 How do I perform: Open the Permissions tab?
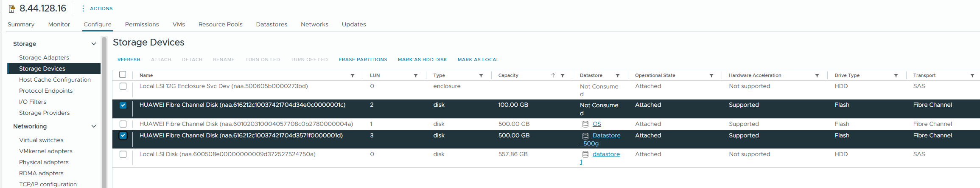[142, 24]
